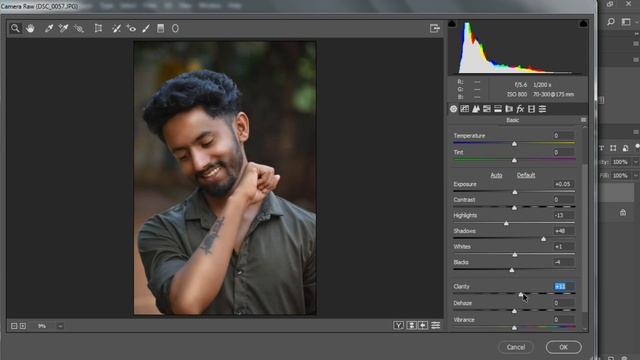
Task: Click the Tint slider handle
Action: click(514, 160)
